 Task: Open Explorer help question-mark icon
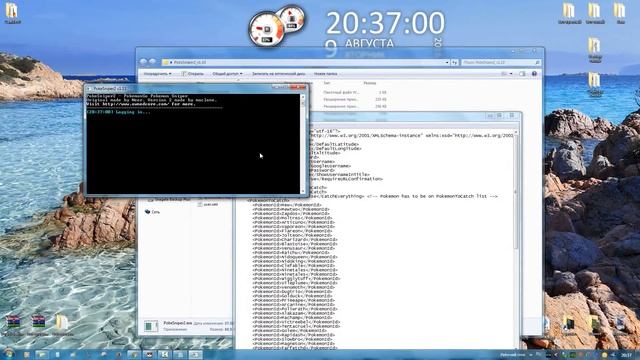pyautogui.click(x=534, y=74)
